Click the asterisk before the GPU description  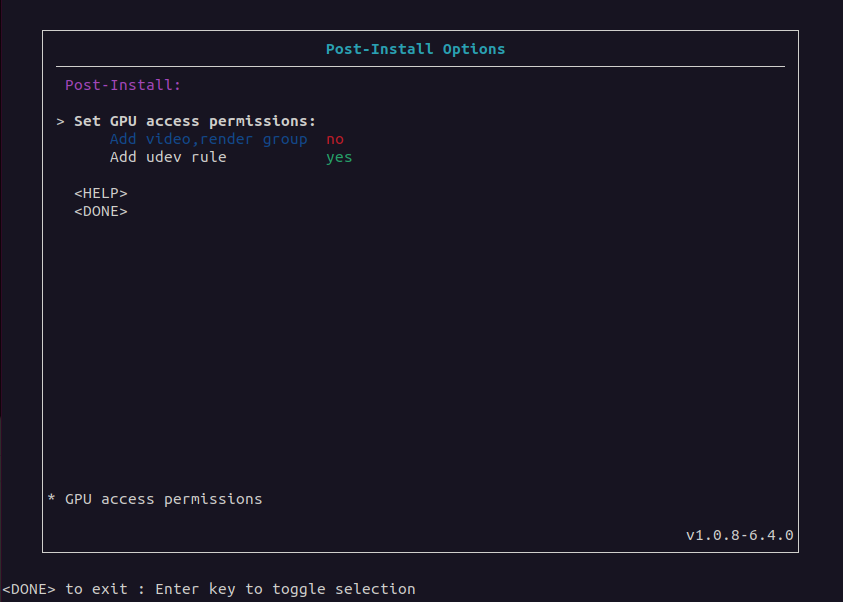[x=51, y=499]
